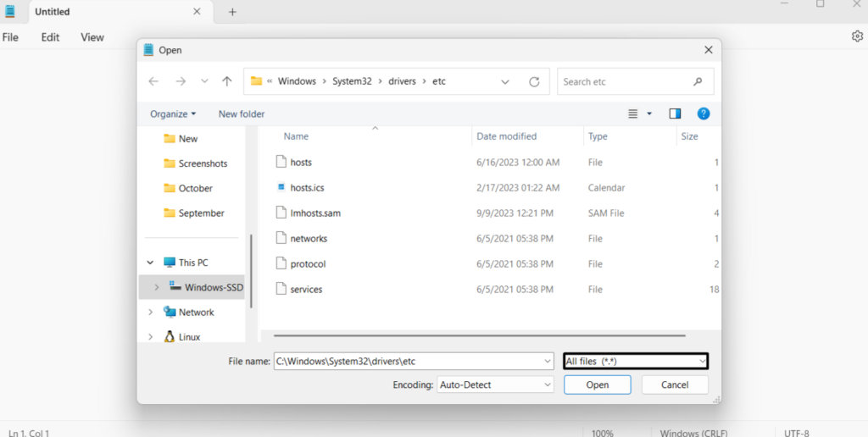Screen dimensions: 868x437
Task: Open the dialog help icon
Action: (703, 113)
